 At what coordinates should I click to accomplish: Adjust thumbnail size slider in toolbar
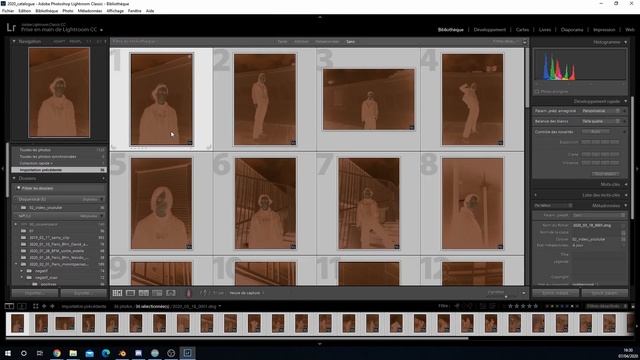(506, 297)
